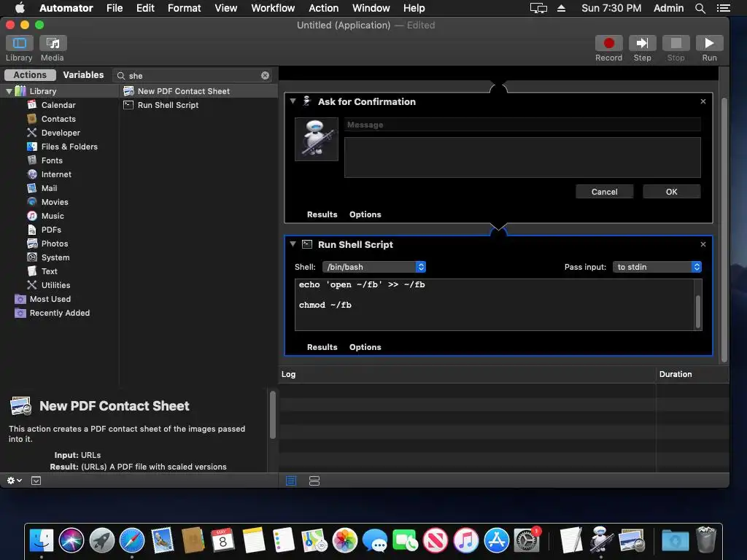Select Utilities category in Library
The height and width of the screenshot is (560, 747).
[55, 285]
